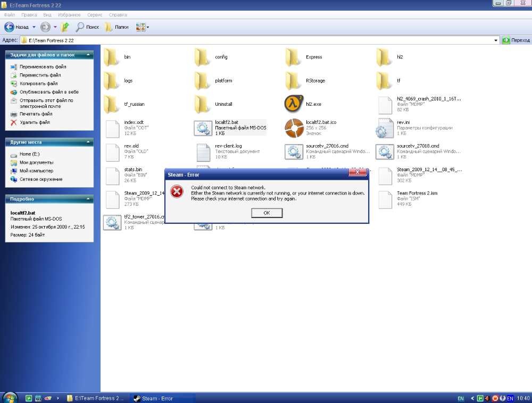Click the Forward arrow icon in toolbar
The image size is (532, 403).
pos(45,27)
